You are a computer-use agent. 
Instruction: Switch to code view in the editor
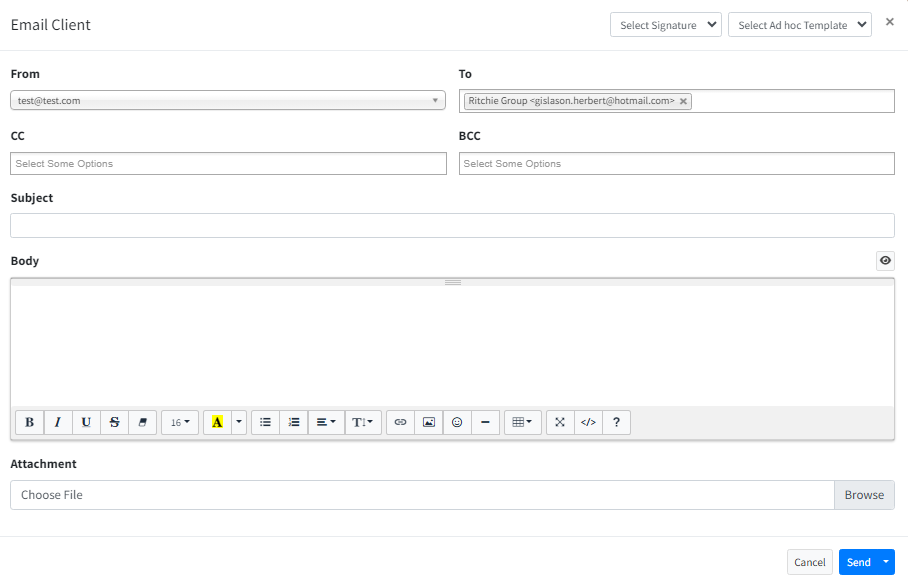pyautogui.click(x=588, y=423)
